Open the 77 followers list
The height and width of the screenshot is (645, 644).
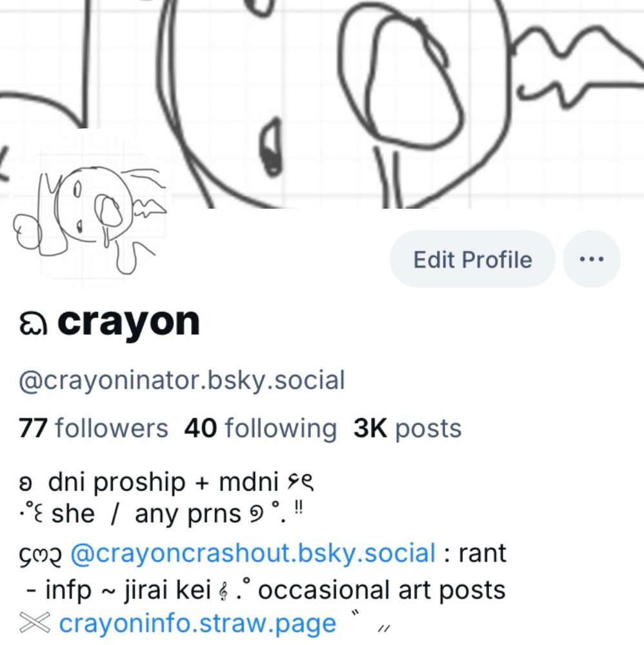94,428
